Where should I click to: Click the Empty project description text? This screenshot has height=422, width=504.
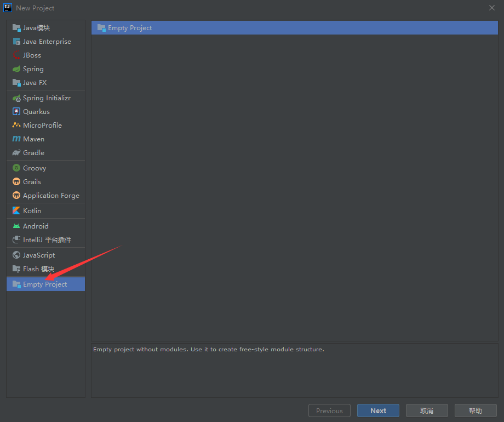click(x=209, y=349)
